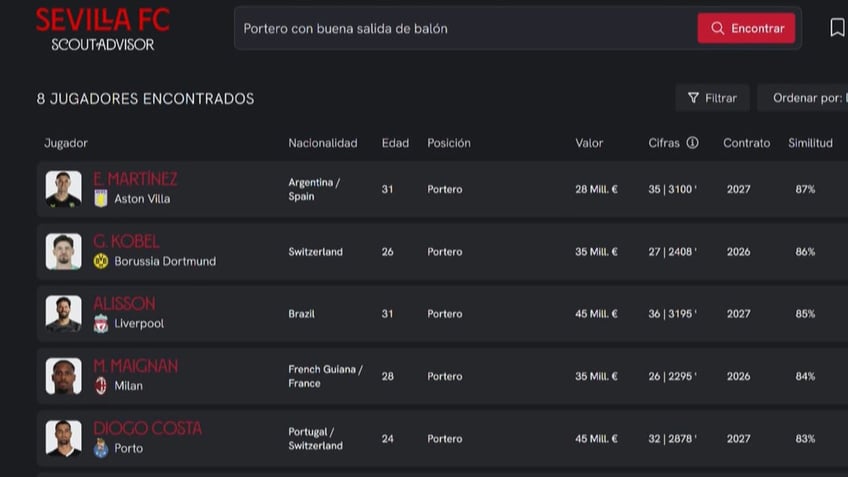
Task: Open DIOGO COSTA player profile
Action: (x=147, y=428)
